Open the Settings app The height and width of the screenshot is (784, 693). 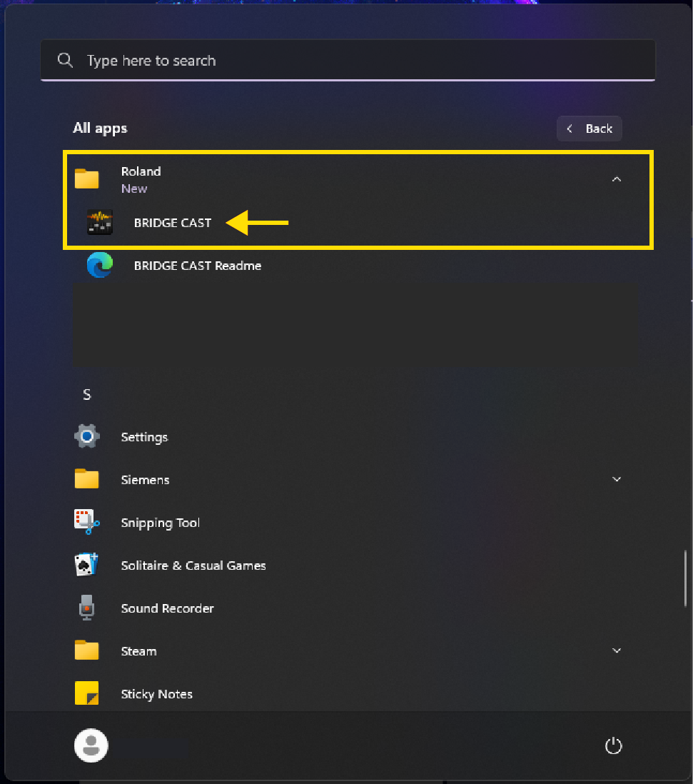(x=144, y=436)
